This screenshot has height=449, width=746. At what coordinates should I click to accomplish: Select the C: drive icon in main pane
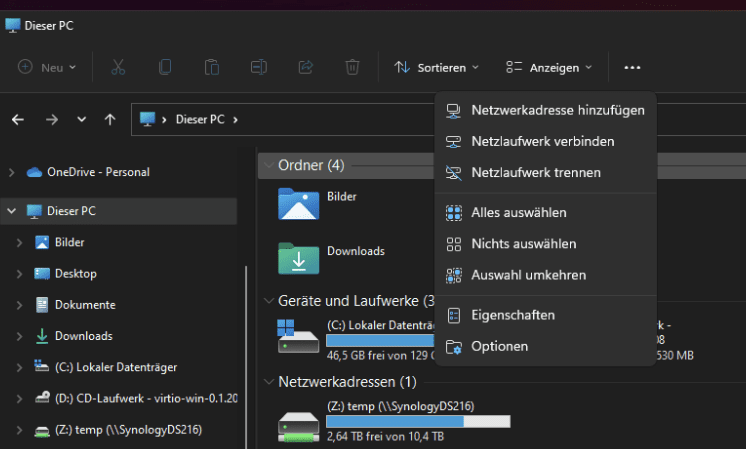pyautogui.click(x=298, y=337)
